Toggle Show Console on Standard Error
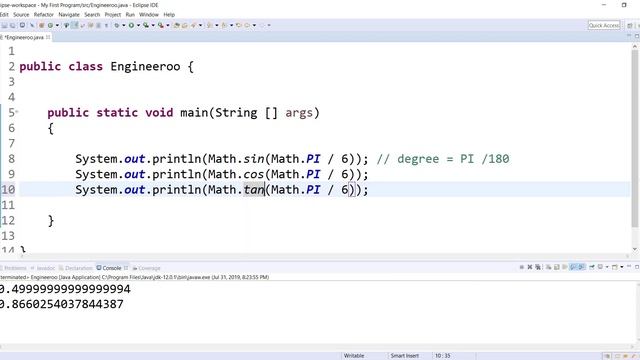 (x=581, y=267)
